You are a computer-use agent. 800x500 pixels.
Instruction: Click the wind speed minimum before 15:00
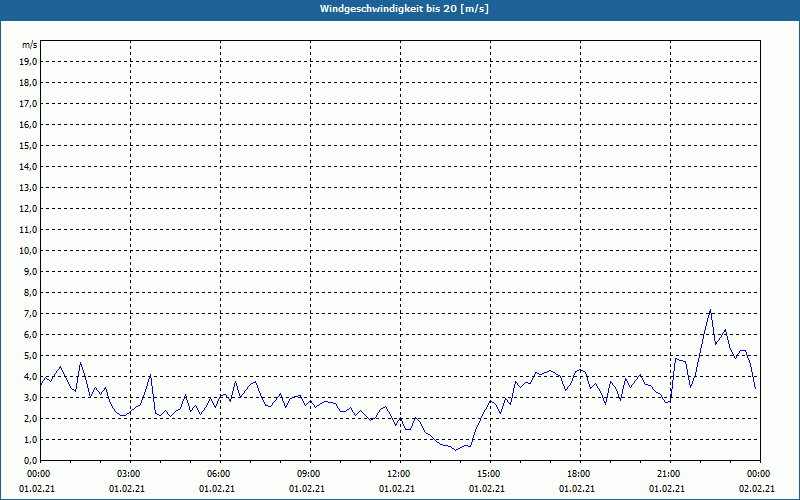click(x=456, y=450)
